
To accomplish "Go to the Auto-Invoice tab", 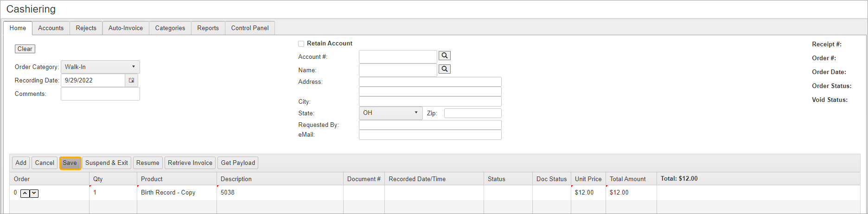I will (x=126, y=28).
